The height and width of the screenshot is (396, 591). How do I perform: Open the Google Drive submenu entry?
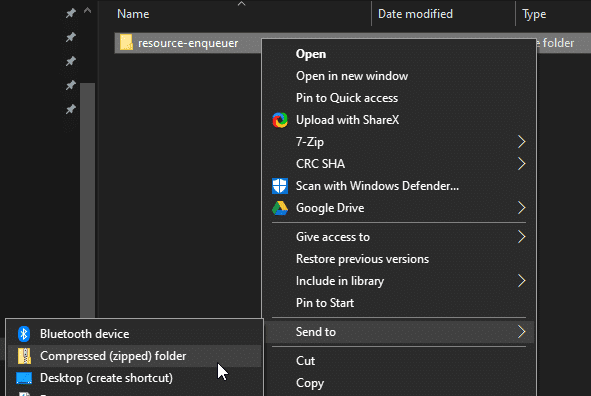(399, 208)
